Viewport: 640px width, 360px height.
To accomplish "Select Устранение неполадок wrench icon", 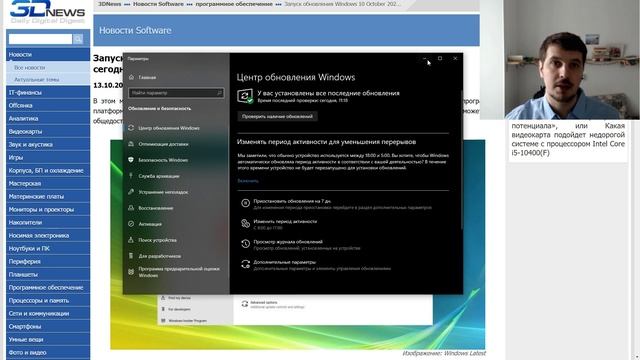I will tap(131, 191).
